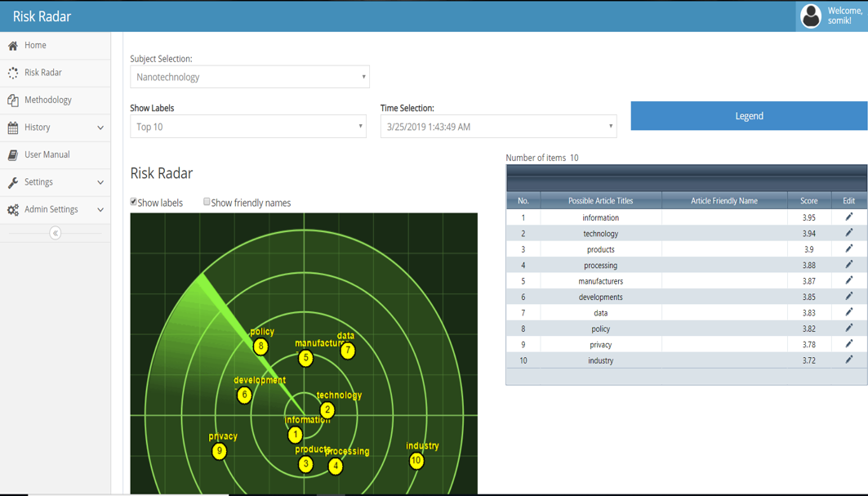Click the Risk Radar spinner icon in sidebar

click(x=13, y=73)
